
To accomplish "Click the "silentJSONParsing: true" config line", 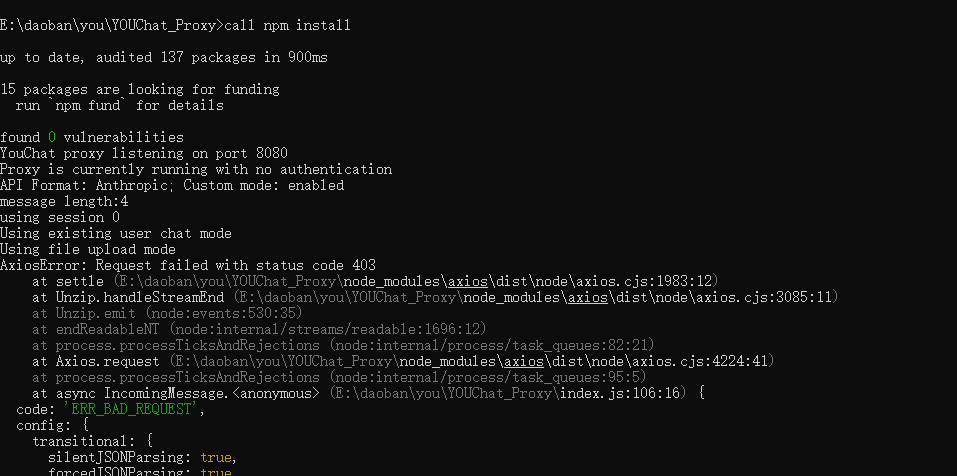I will click(140, 457).
